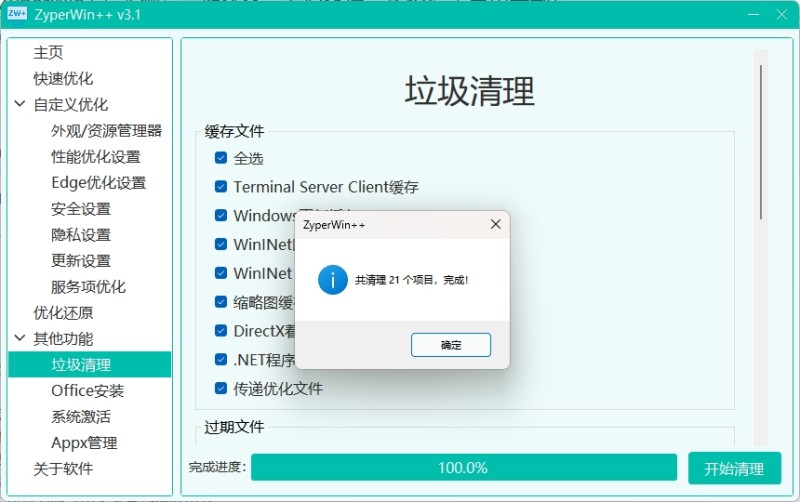
Task: Click the vertical scrollbar in cleanup panel
Action: [x=760, y=140]
